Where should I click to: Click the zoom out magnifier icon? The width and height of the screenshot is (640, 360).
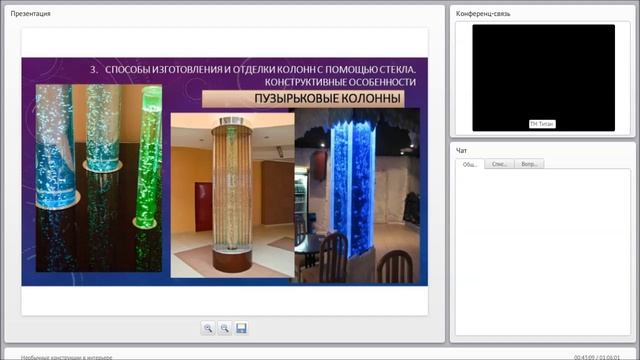[224, 328]
